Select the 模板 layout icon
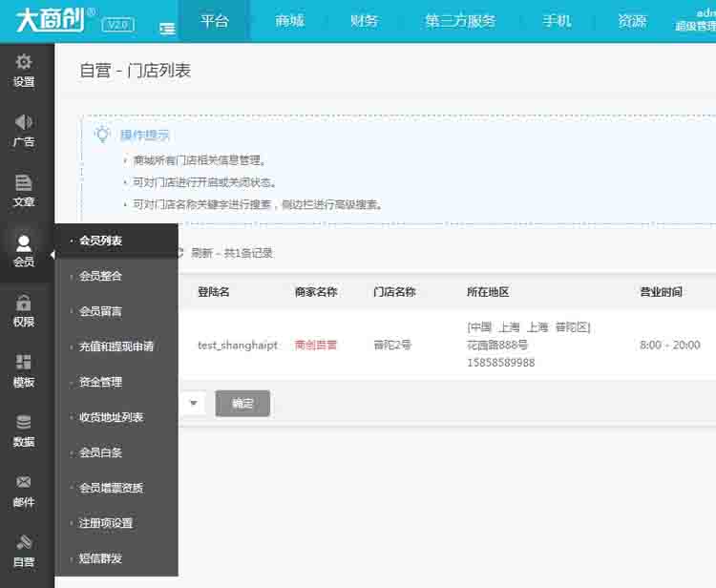The width and height of the screenshot is (716, 588). [24, 364]
